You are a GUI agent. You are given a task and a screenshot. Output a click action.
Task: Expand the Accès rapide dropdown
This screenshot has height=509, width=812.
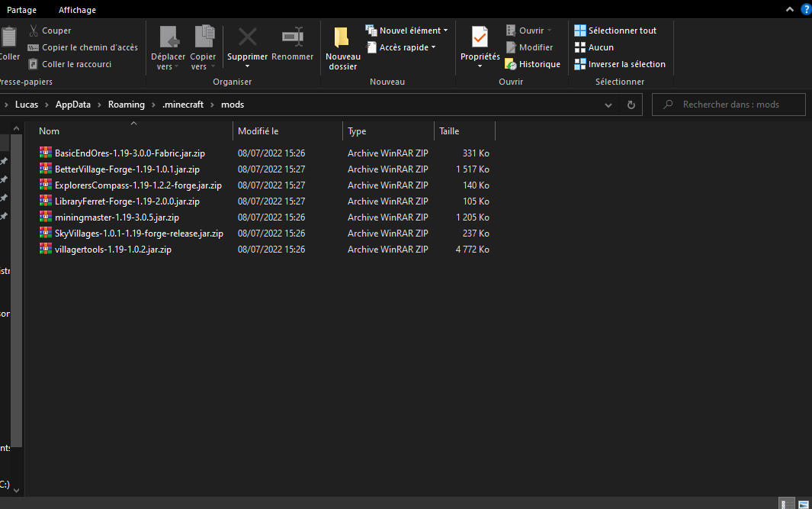tap(433, 47)
